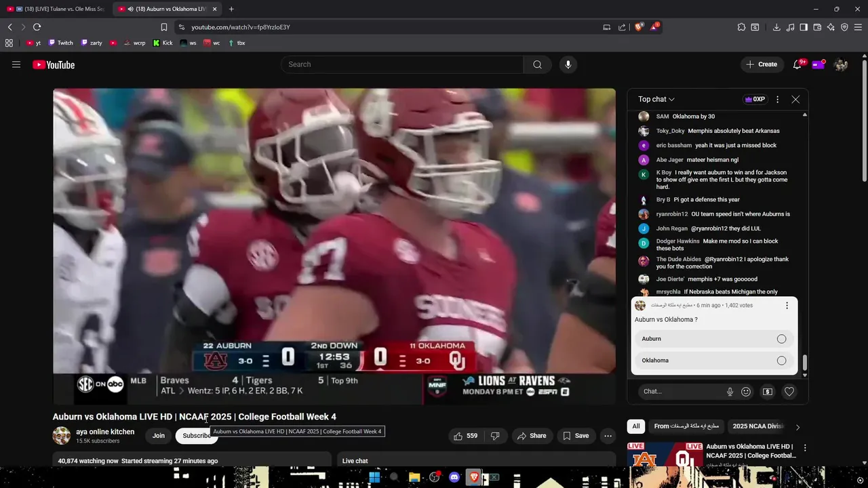Open YouTube notifications bell
Image resolution: width=868 pixels, height=488 pixels.
tap(797, 64)
